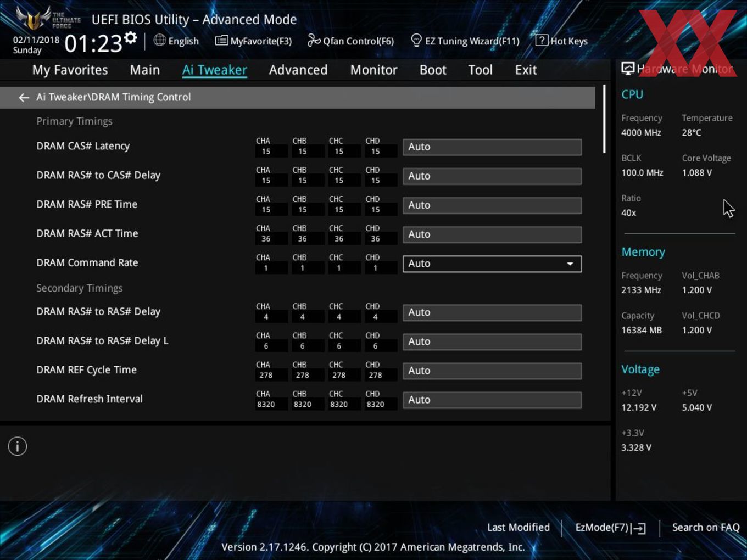The width and height of the screenshot is (747, 560).
Task: Switch to My Favorites tab
Action: point(70,70)
